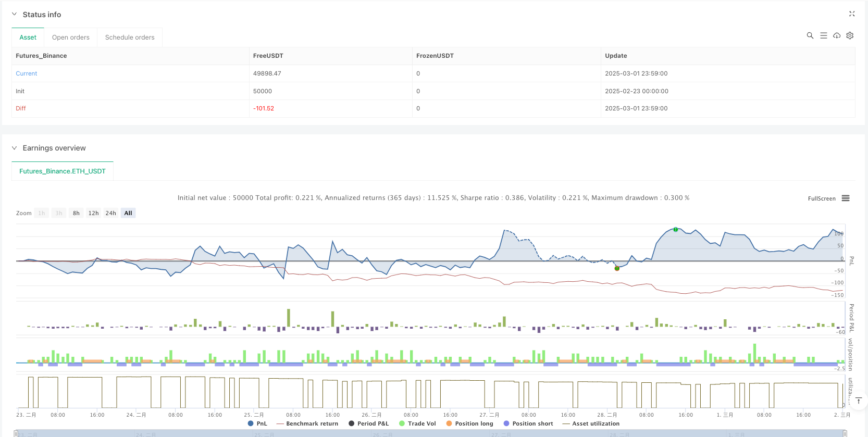Screen dimensions: 868x437
Task: Open the chart hamburger menu icon
Action: pyautogui.click(x=846, y=198)
